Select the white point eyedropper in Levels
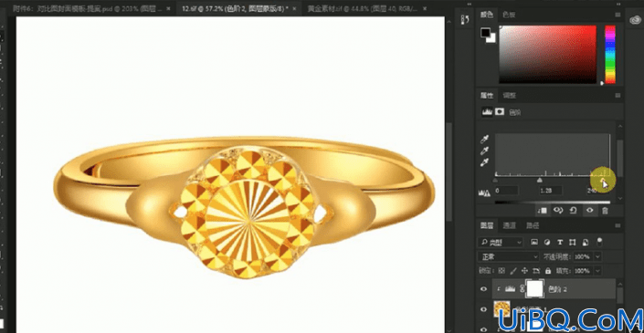644x333 pixels. coord(484,162)
